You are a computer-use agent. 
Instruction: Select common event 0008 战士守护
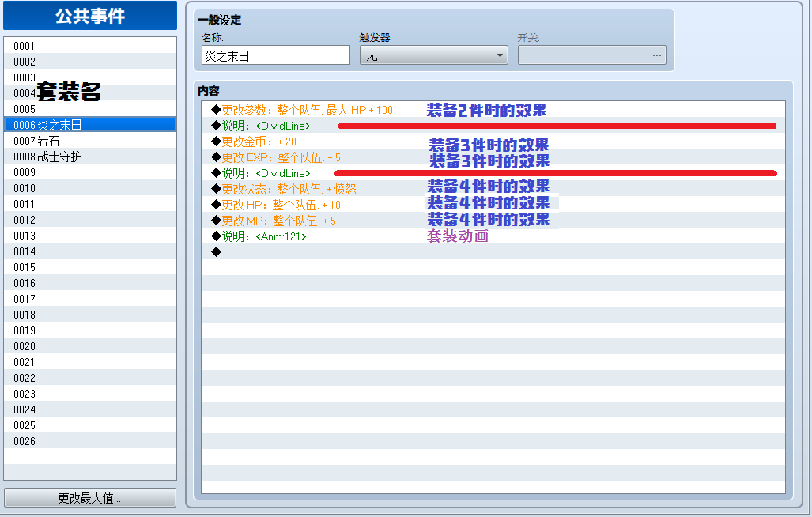[89, 157]
